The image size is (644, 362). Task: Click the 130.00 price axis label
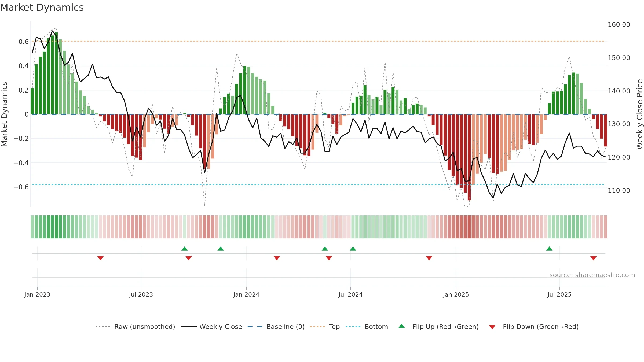pyautogui.click(x=619, y=124)
